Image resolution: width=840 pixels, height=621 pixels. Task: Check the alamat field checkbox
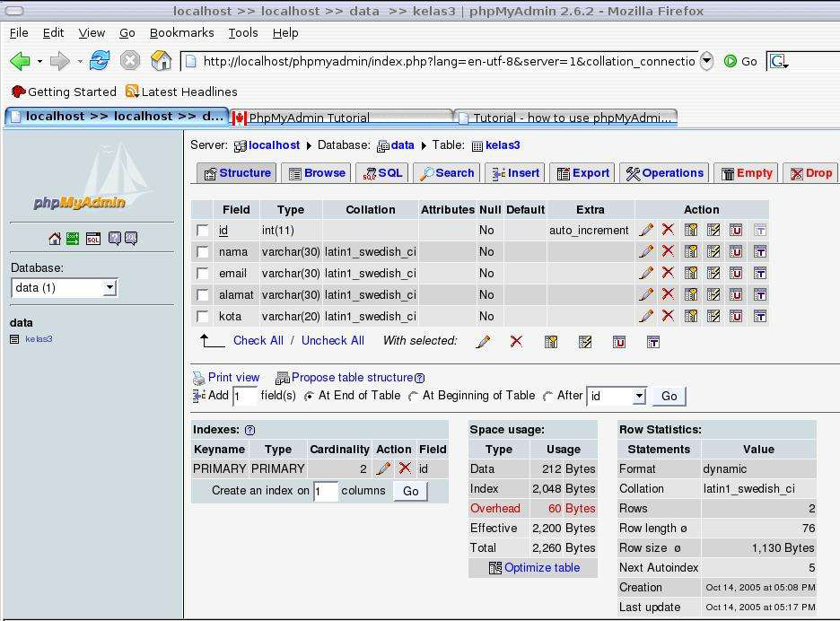[203, 294]
